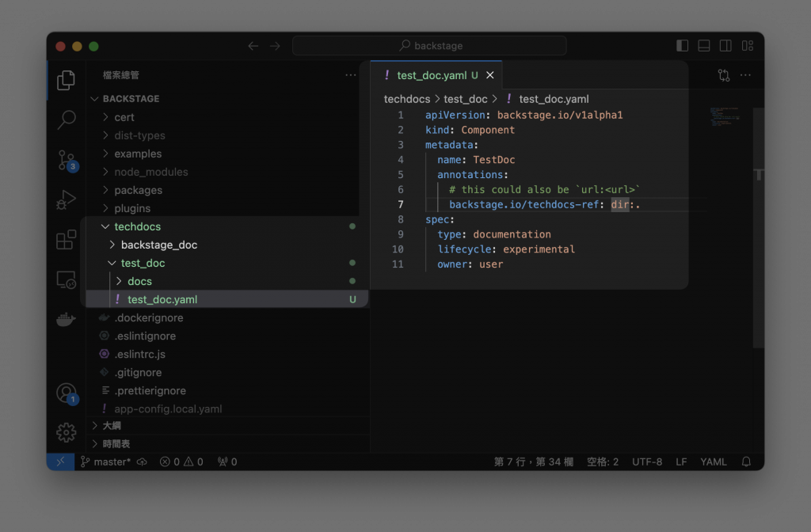Open the .eslintrc.js file
Screen dimensions: 811x532
point(227,354)
